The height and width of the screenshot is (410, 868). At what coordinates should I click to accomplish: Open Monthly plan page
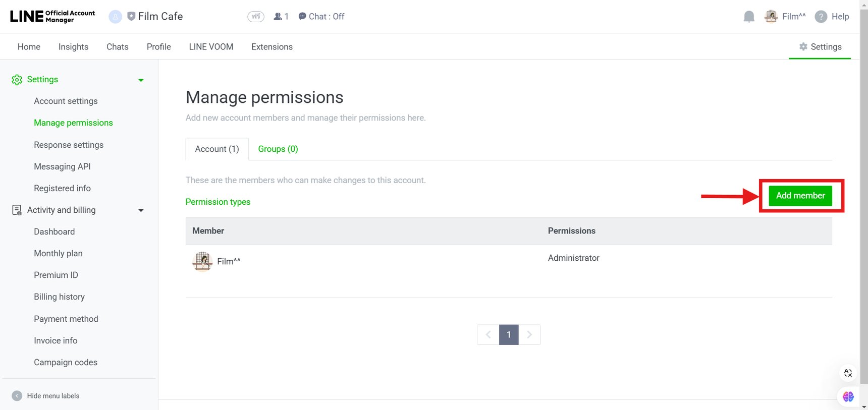point(58,253)
